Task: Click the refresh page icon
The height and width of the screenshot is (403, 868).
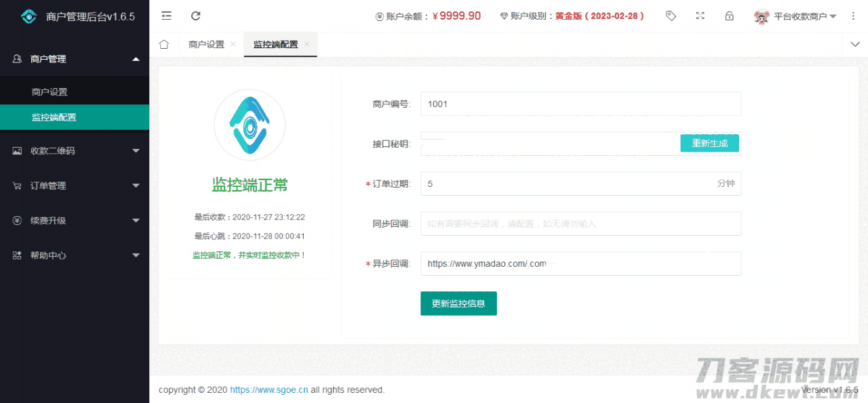Action: click(x=195, y=15)
